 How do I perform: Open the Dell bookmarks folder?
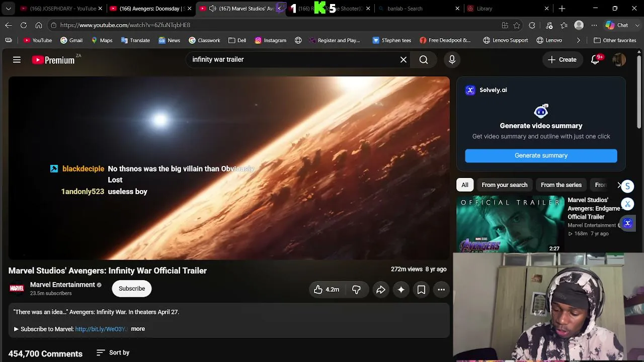(x=237, y=40)
